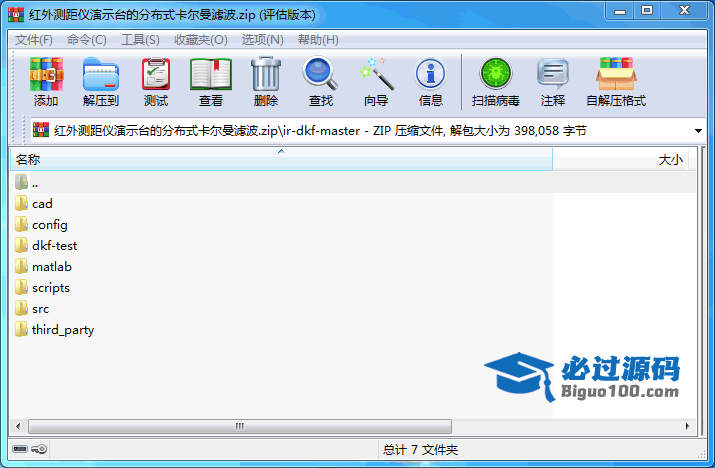Close the WinRAR window
Viewport: 715px width, 468px height.
(x=684, y=11)
